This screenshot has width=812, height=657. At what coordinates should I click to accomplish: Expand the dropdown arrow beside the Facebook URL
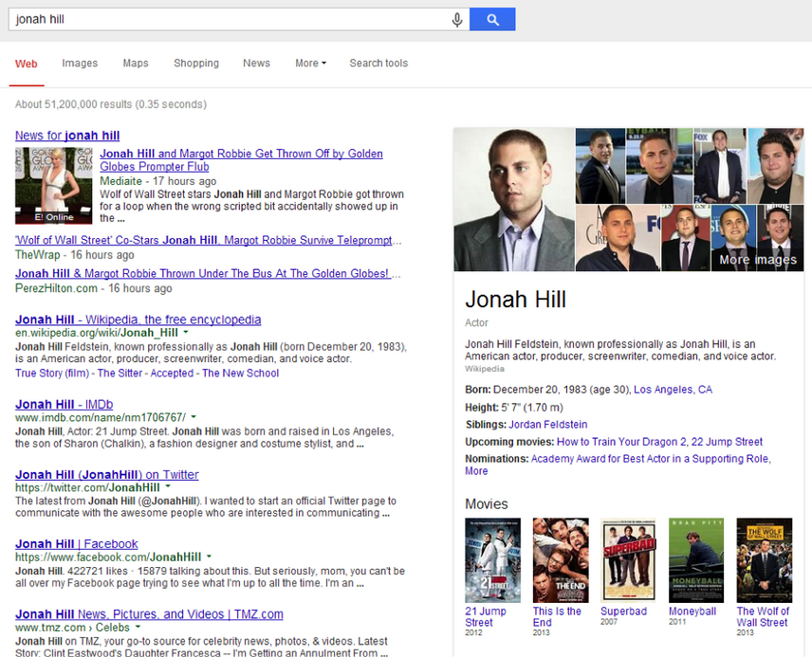[209, 557]
